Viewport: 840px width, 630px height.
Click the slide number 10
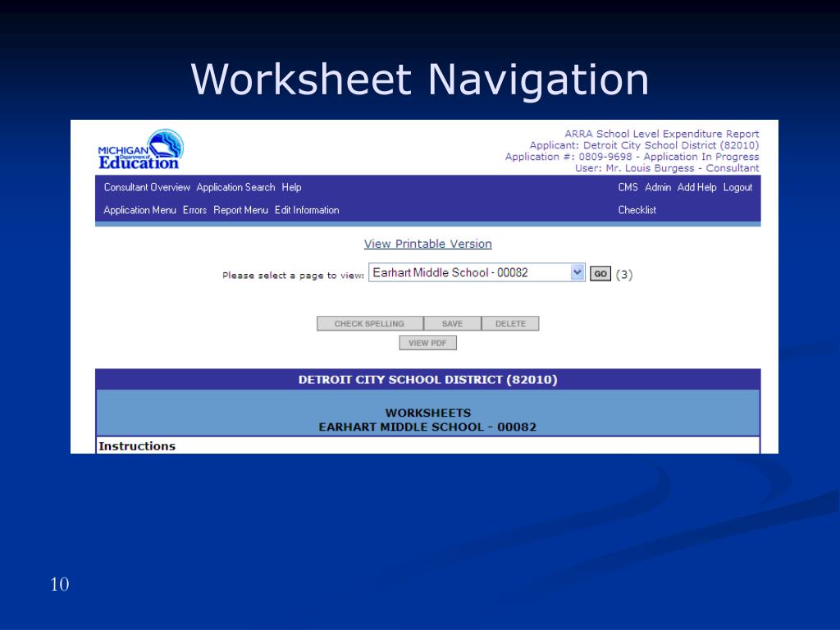click(59, 584)
